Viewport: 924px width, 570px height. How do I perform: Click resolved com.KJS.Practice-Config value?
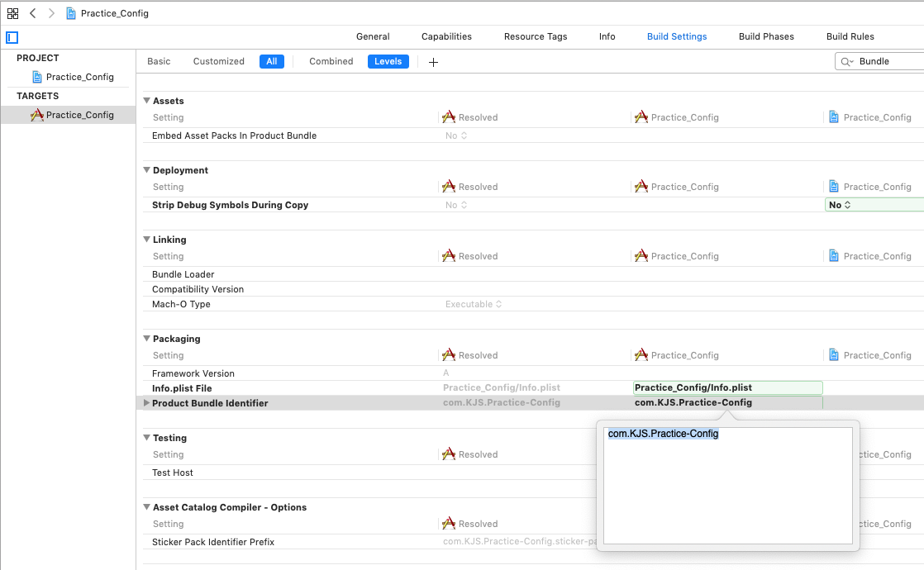point(502,403)
